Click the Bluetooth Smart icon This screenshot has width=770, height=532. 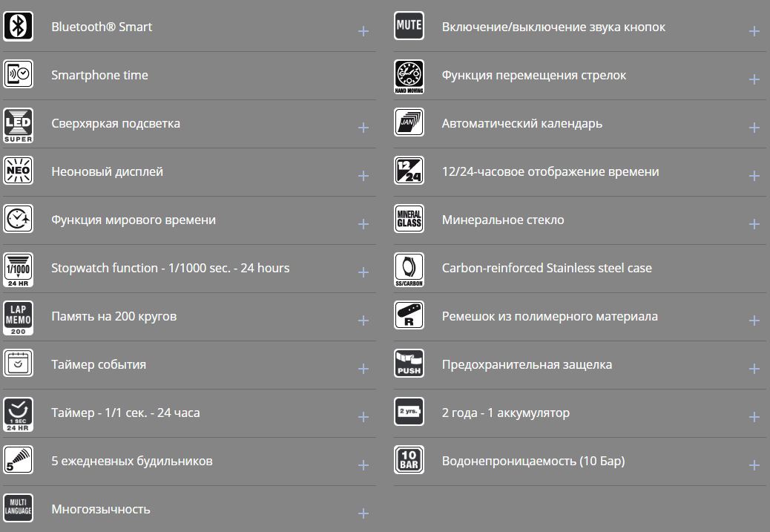(x=19, y=27)
